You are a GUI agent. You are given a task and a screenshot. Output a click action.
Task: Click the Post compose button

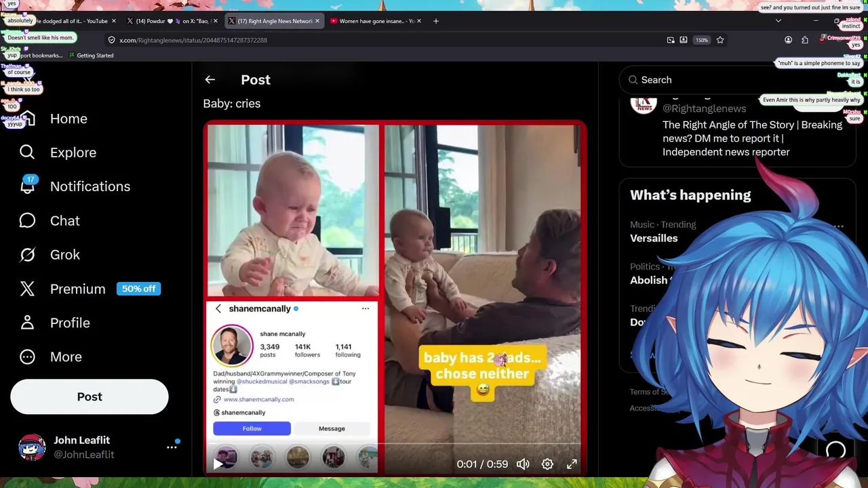pos(90,396)
